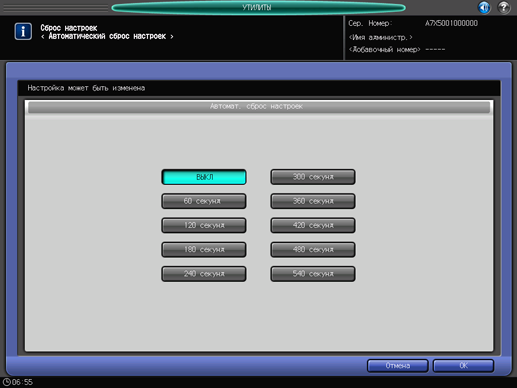The image size is (517, 388).
Task: Open the help question mark icon
Action: pos(504,7)
